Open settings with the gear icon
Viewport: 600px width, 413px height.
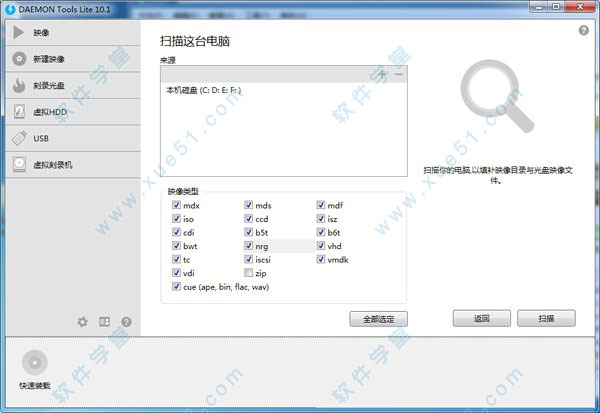pos(82,322)
